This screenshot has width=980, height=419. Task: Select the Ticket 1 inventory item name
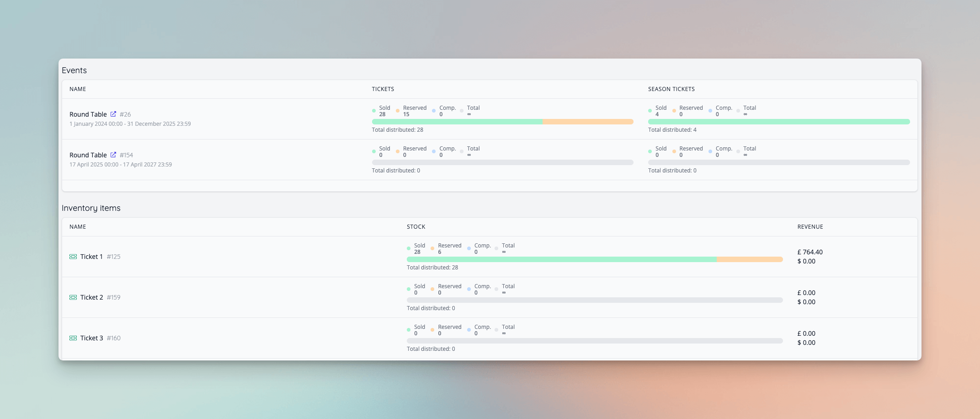coord(91,257)
